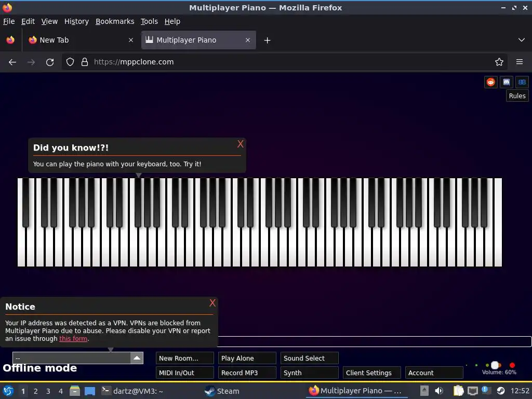
Task: Bookmark this page with star icon
Action: pos(499,62)
